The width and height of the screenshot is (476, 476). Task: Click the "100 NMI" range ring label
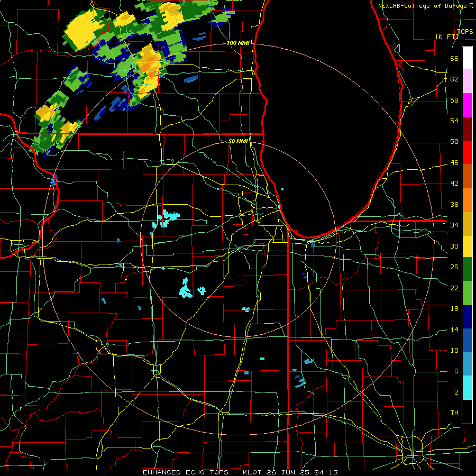pos(238,43)
